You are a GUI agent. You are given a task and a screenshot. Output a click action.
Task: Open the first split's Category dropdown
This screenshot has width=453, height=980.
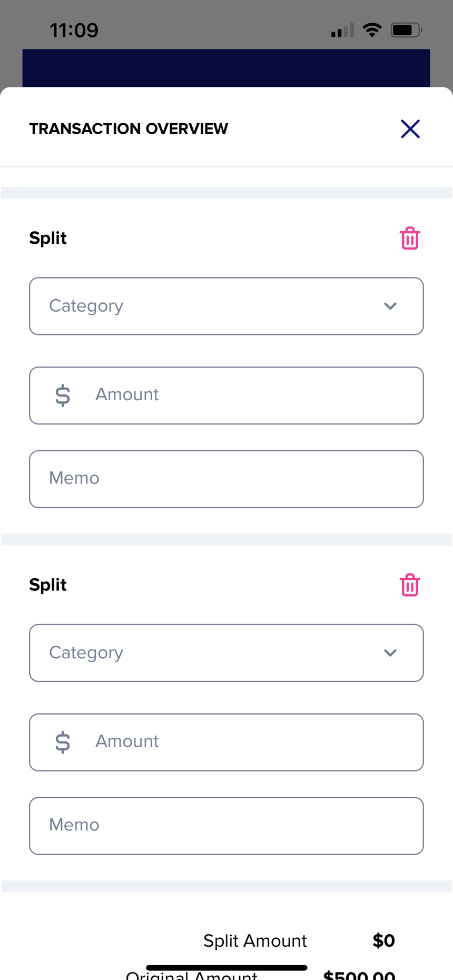coord(226,306)
